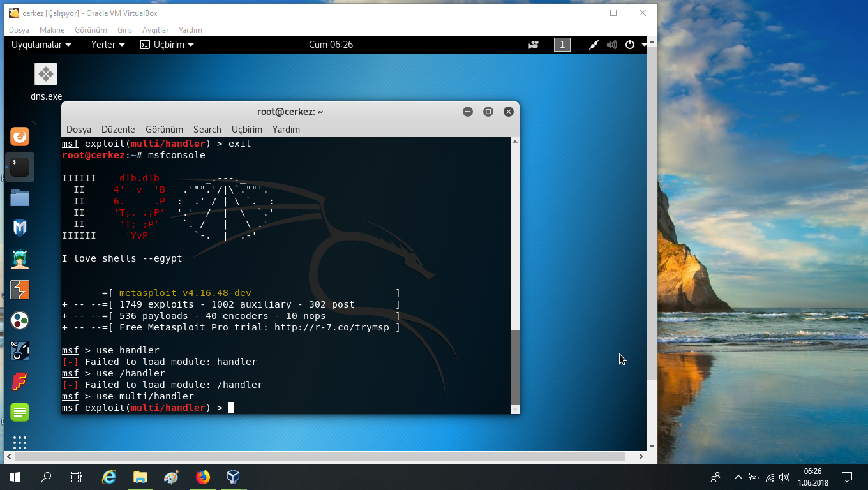Image resolution: width=868 pixels, height=490 pixels.
Task: Click the VirtualBox horizontal scrollbar
Action: tap(320, 457)
